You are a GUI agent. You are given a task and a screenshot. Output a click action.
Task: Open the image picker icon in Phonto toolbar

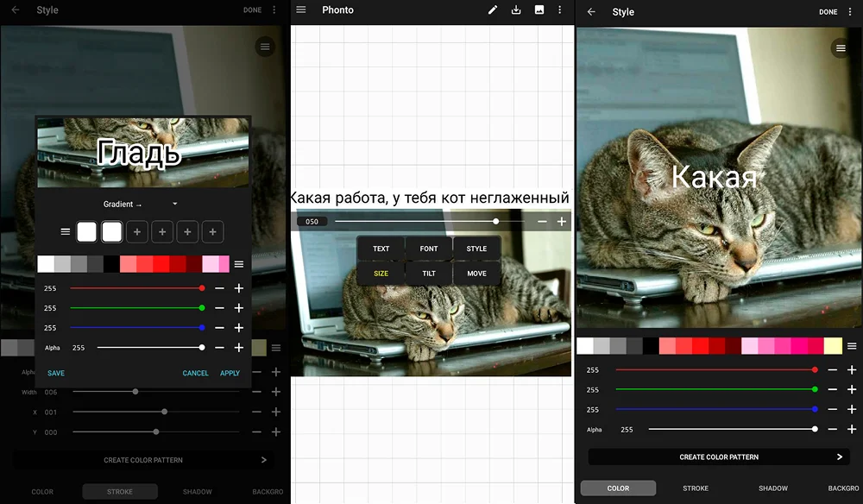539,10
